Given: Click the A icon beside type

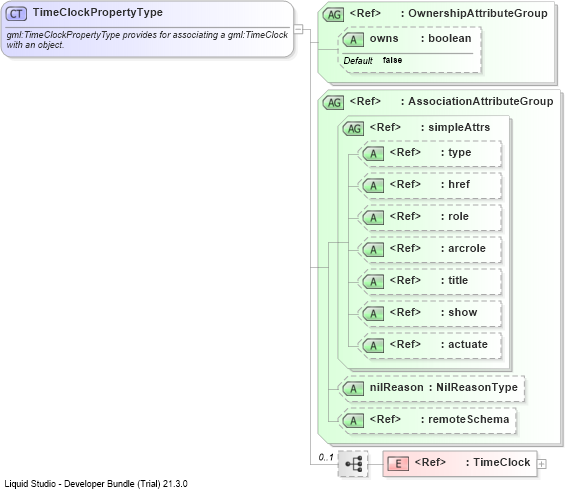Looking at the screenshot, I should 373,154.
